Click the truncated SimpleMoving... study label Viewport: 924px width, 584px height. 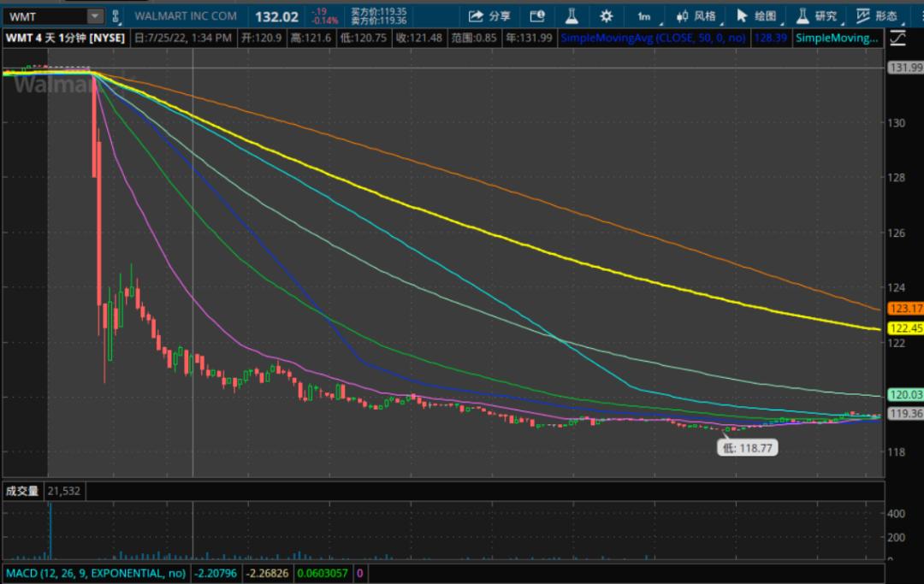click(x=837, y=38)
